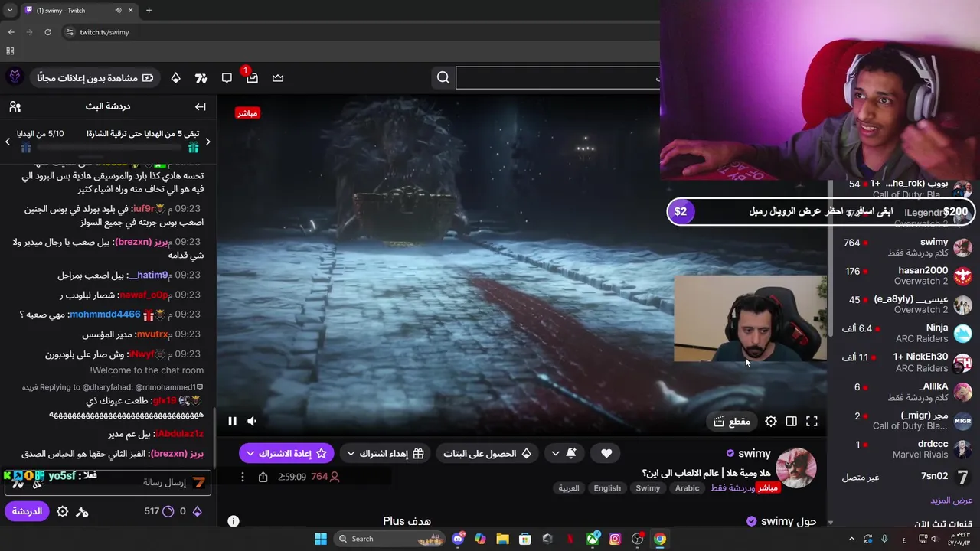The width and height of the screenshot is (980, 551).
Task: Click the chat message input field
Action: pyautogui.click(x=107, y=482)
